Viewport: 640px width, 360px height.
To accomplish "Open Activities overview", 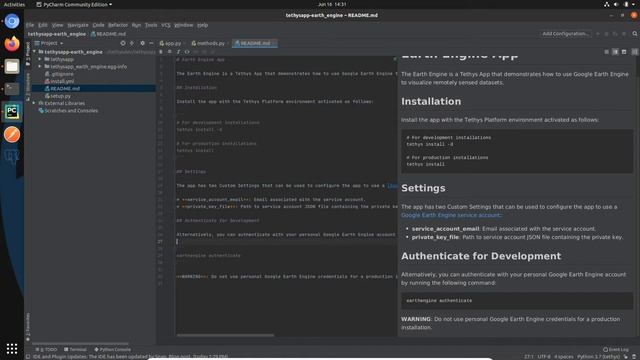I will click(14, 4).
